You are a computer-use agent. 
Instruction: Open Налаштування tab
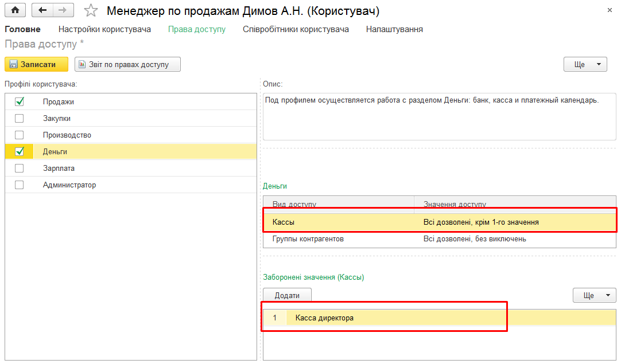point(394,29)
